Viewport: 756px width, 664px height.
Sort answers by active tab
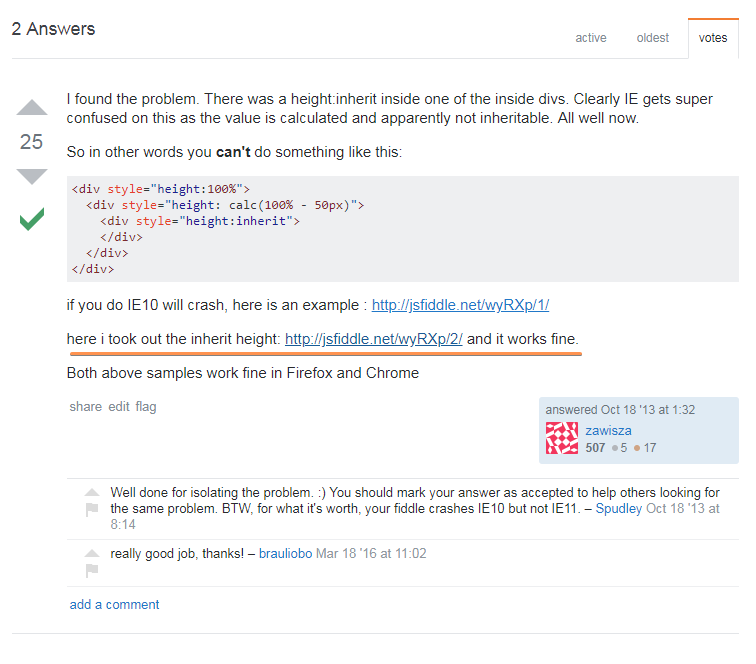click(x=591, y=38)
